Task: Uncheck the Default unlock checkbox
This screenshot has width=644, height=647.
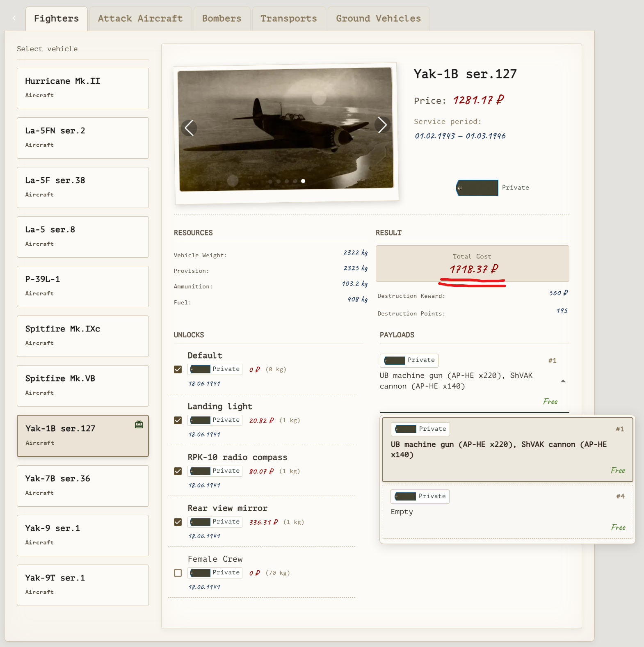Action: [178, 369]
